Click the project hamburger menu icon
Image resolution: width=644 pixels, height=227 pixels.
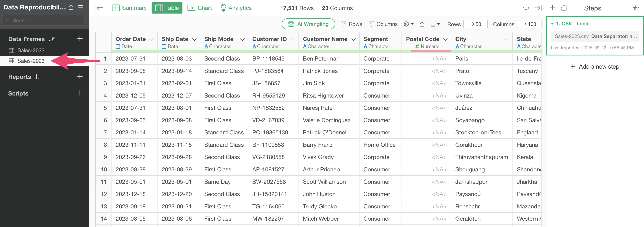pyautogui.click(x=80, y=7)
